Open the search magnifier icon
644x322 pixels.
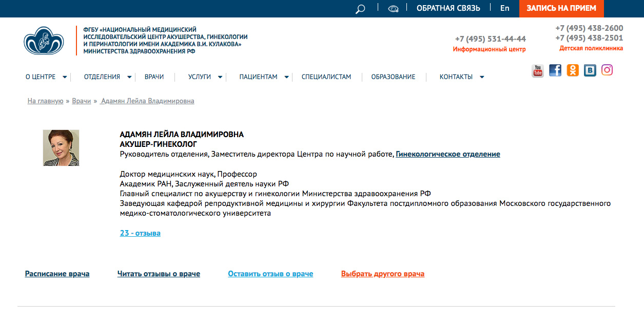(x=360, y=9)
